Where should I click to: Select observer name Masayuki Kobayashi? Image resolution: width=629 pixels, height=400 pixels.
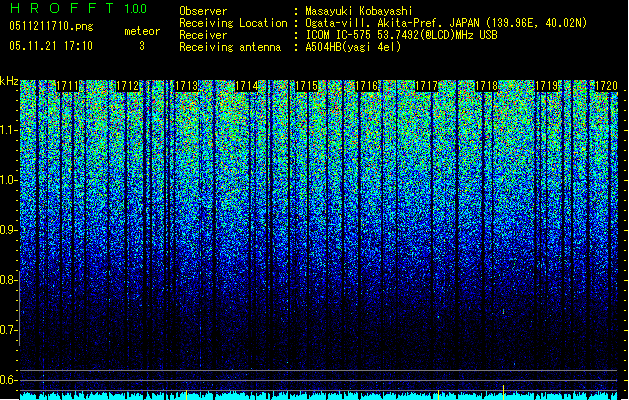pyautogui.click(x=359, y=11)
